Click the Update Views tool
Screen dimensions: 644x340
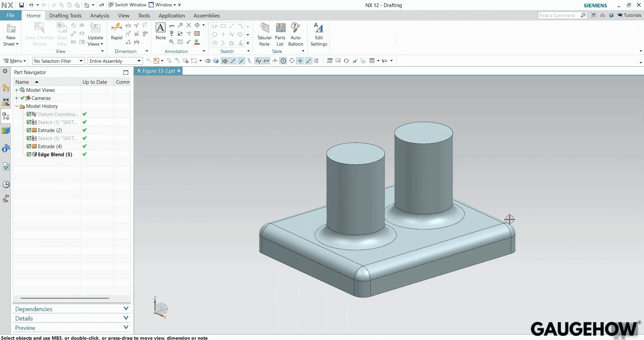tap(96, 34)
